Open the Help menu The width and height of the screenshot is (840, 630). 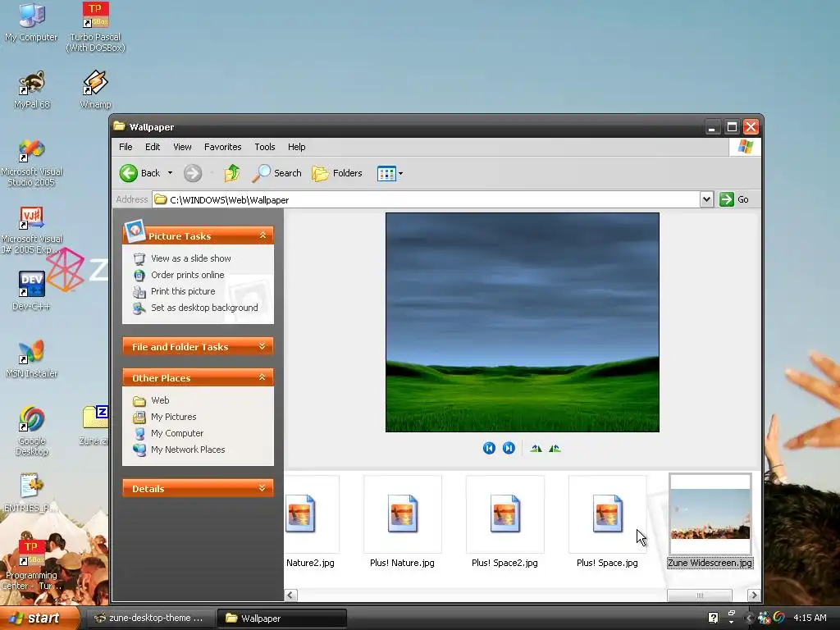(x=296, y=147)
